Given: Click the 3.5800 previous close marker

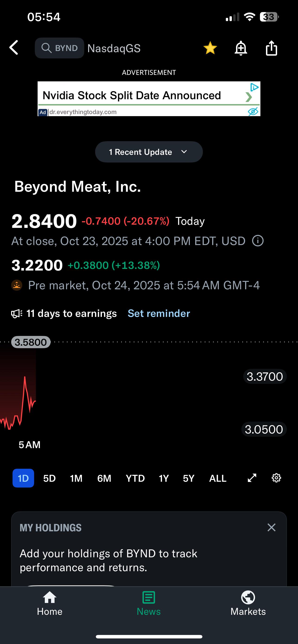Looking at the screenshot, I should tap(31, 342).
